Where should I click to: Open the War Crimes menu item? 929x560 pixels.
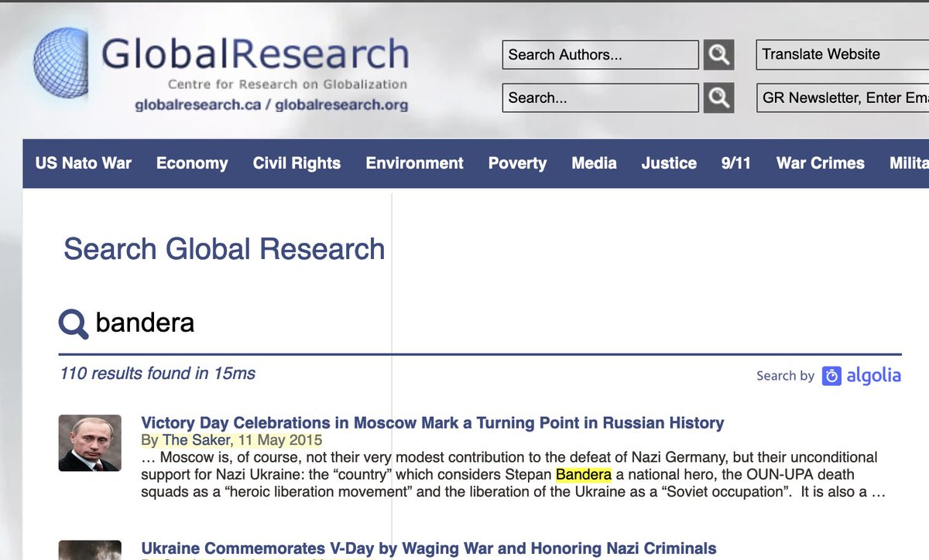[821, 163]
